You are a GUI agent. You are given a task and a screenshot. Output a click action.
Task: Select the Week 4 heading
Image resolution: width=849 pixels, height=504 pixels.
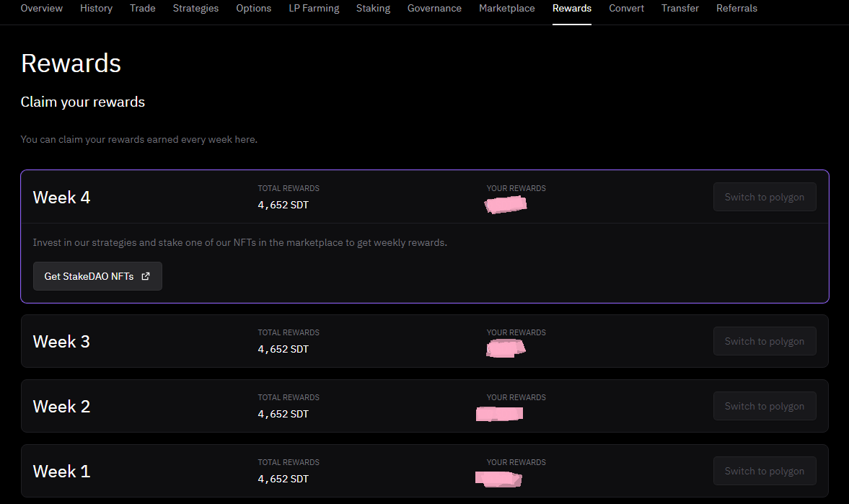click(62, 197)
